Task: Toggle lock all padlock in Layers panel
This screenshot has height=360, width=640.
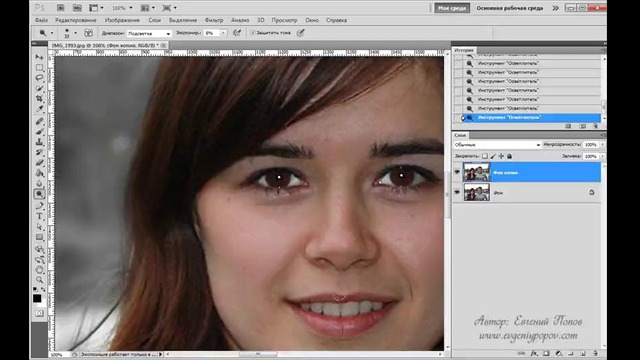Action: (509, 156)
